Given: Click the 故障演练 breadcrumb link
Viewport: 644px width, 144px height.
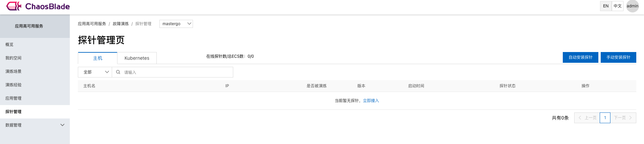Looking at the screenshot, I should tap(121, 24).
